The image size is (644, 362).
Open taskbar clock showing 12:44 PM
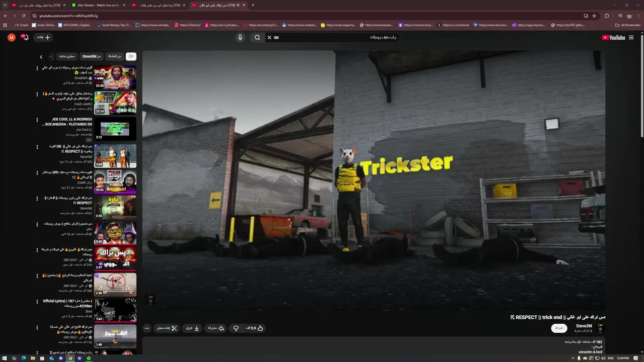pos(623,358)
